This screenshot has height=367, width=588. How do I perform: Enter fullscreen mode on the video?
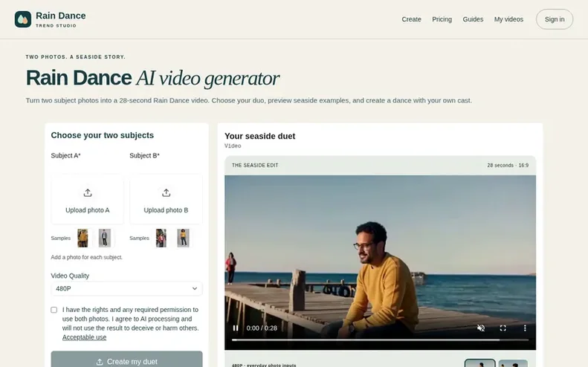pos(503,328)
